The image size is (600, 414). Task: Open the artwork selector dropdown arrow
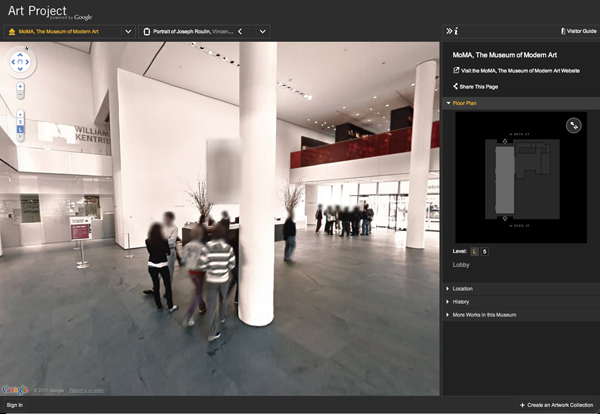262,32
